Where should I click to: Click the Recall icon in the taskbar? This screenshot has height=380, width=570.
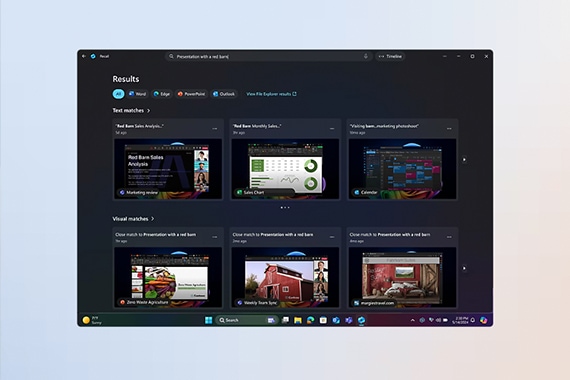(361, 320)
